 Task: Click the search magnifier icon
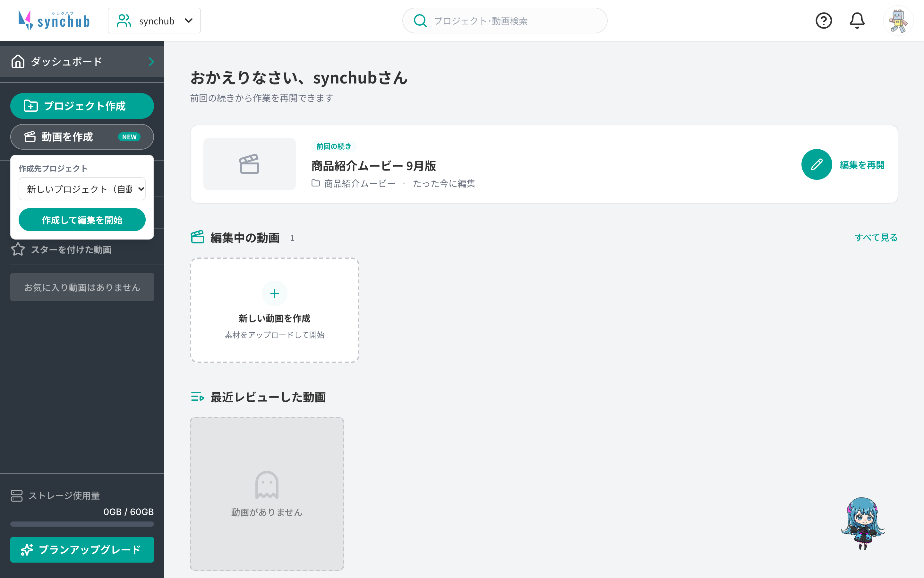coord(420,21)
